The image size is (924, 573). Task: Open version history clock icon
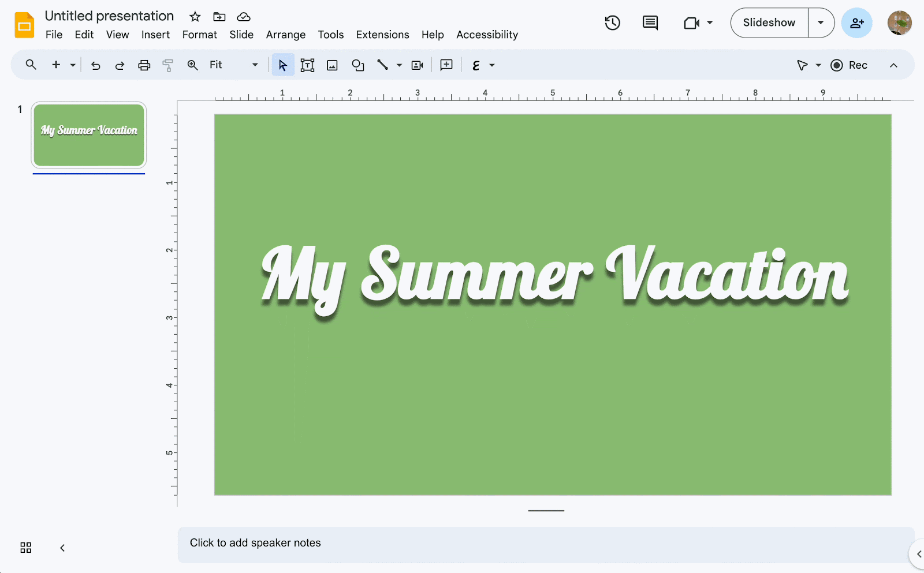pos(613,23)
